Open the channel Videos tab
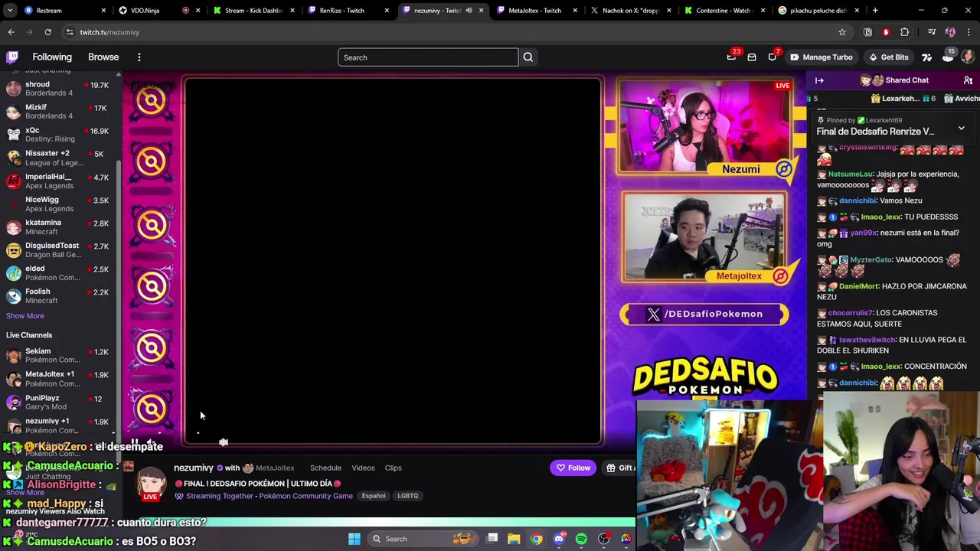Screen dimensions: 980x551 363,468
